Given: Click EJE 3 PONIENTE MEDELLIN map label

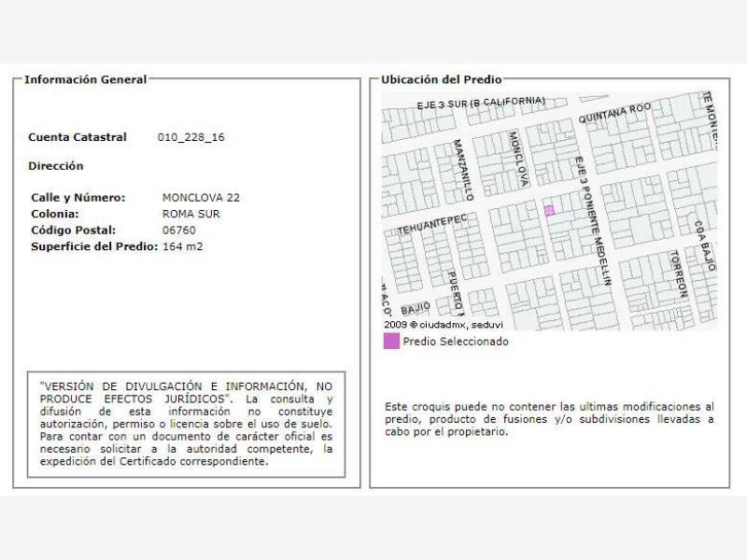Looking at the screenshot, I should 593,221.
